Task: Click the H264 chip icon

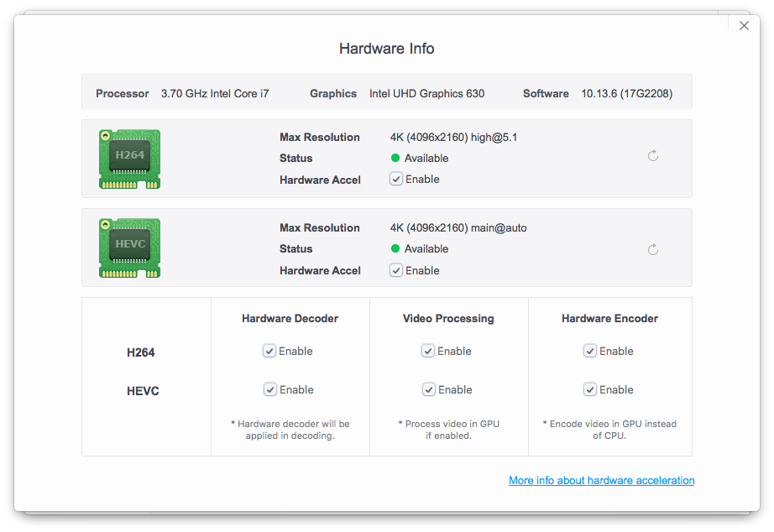Action: pyautogui.click(x=129, y=159)
